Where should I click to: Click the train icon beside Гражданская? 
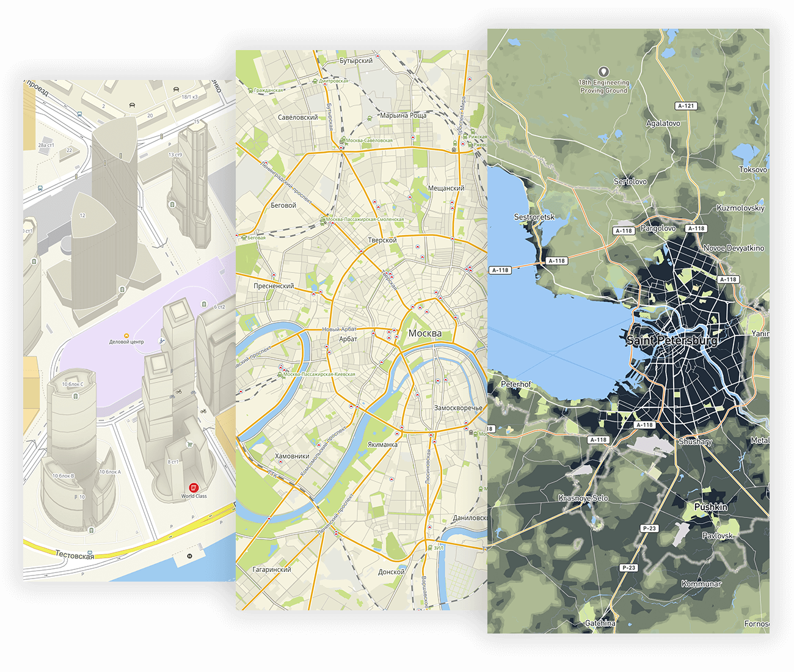click(250, 90)
